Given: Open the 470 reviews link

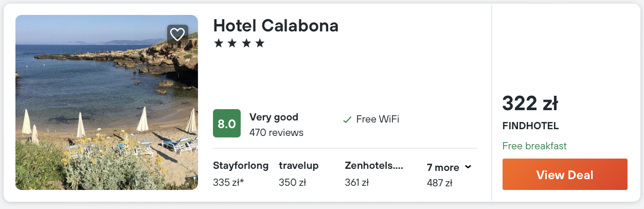Looking at the screenshot, I should [x=276, y=133].
